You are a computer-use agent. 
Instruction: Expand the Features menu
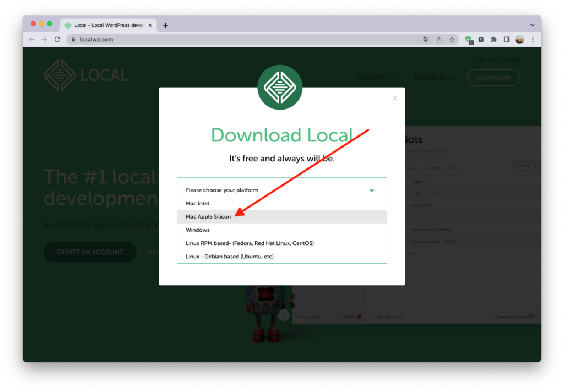tap(377, 78)
